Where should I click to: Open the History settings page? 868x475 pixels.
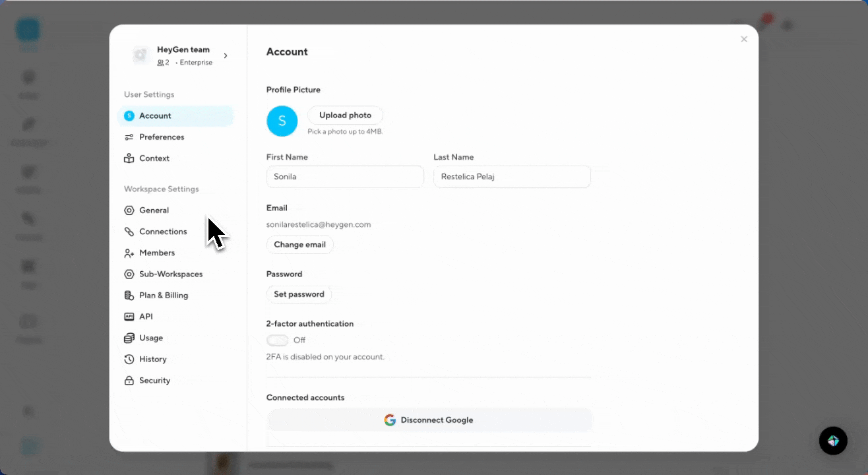coord(152,360)
